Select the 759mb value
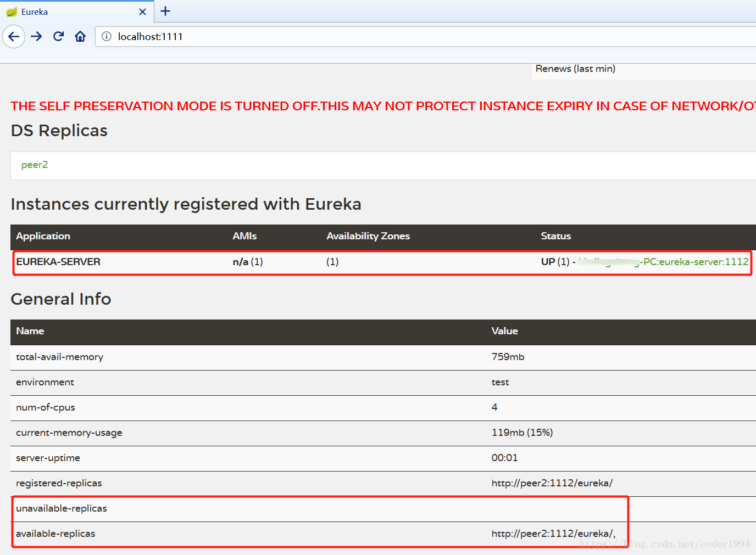The height and width of the screenshot is (555, 756). [508, 357]
